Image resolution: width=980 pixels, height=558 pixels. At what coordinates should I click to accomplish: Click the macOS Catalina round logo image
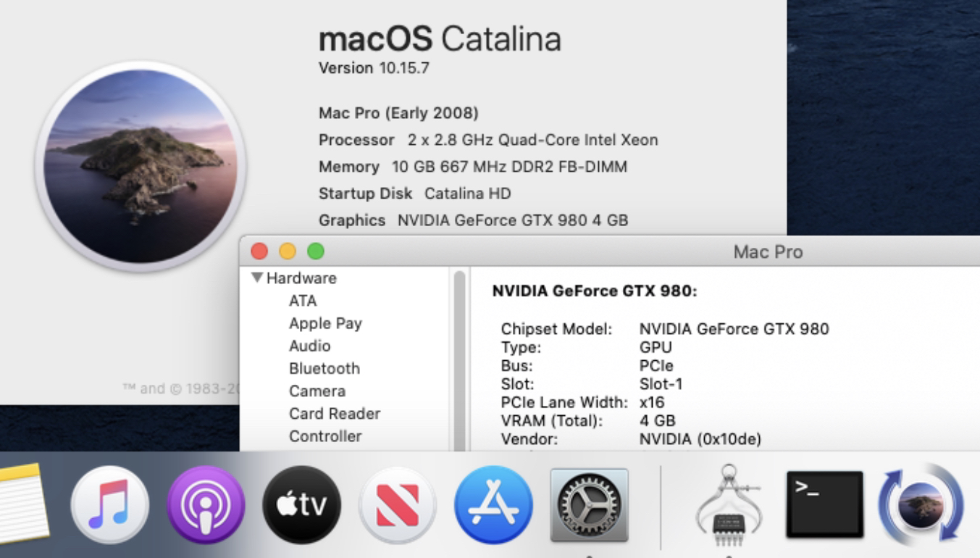[141, 166]
